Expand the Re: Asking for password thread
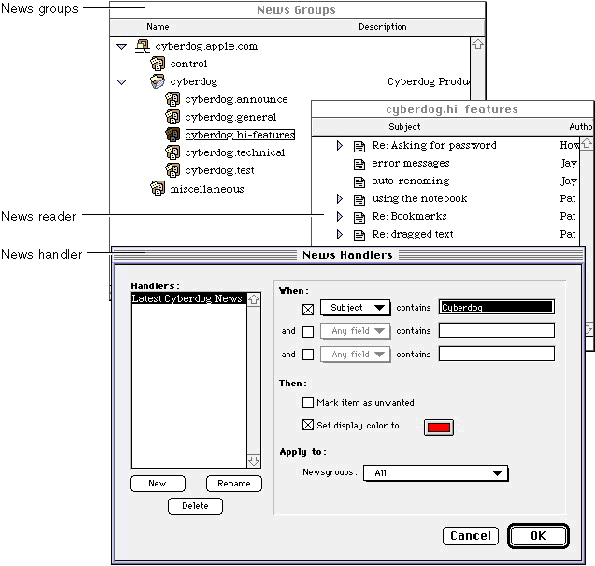 [340, 146]
